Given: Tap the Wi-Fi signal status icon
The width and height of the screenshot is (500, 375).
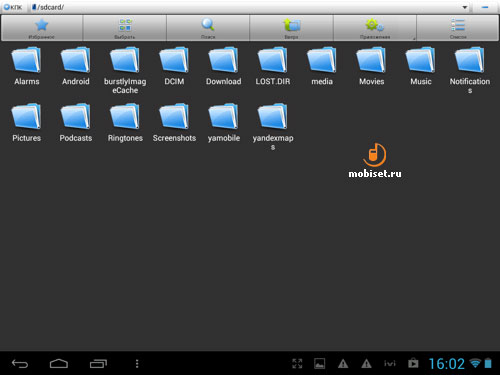Looking at the screenshot, I should [475, 363].
